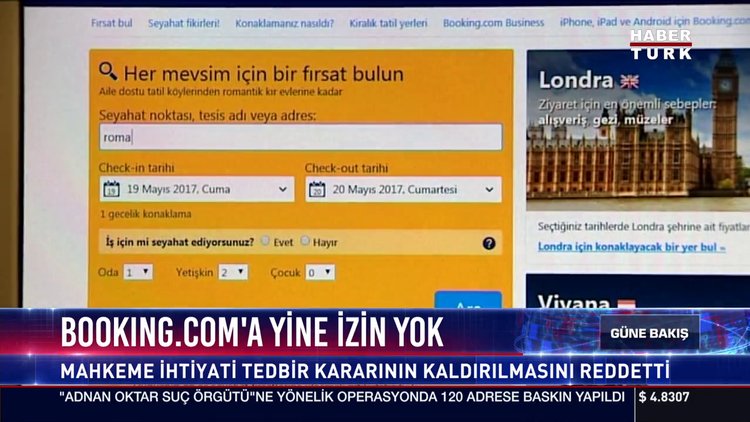The width and height of the screenshot is (750, 422).
Task: Click the Viyana destination heading
Action: coord(574,302)
